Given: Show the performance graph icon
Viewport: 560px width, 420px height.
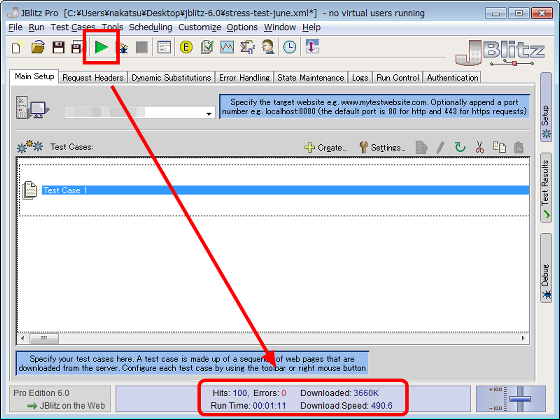Looking at the screenshot, I should pos(227,47).
